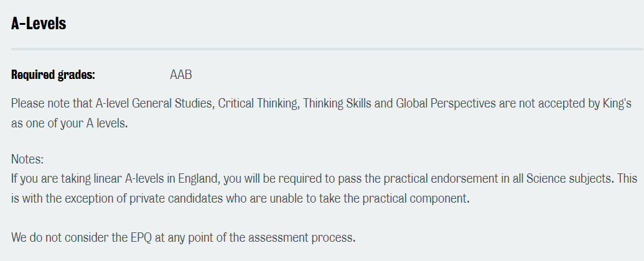Click the phrase Critical Thinking
The height and width of the screenshot is (261, 644).
tap(258, 103)
